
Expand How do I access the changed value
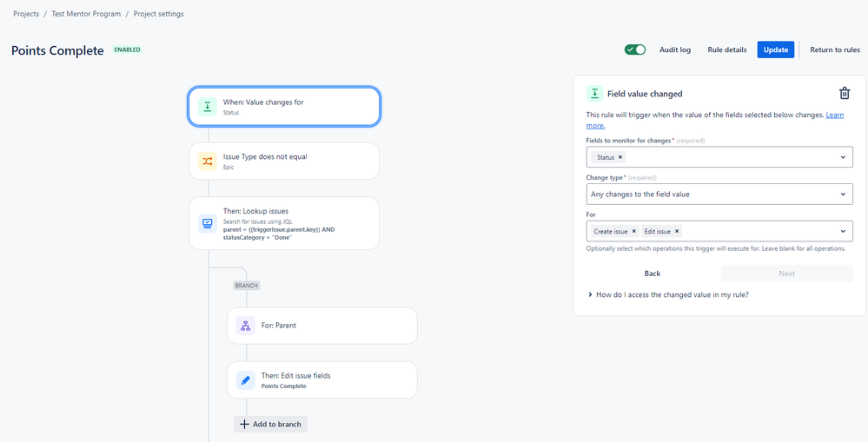point(668,295)
